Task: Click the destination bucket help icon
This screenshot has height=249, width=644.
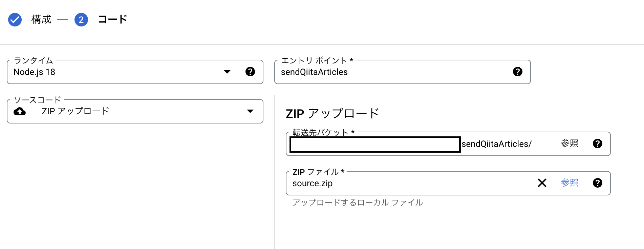Action: [x=598, y=143]
